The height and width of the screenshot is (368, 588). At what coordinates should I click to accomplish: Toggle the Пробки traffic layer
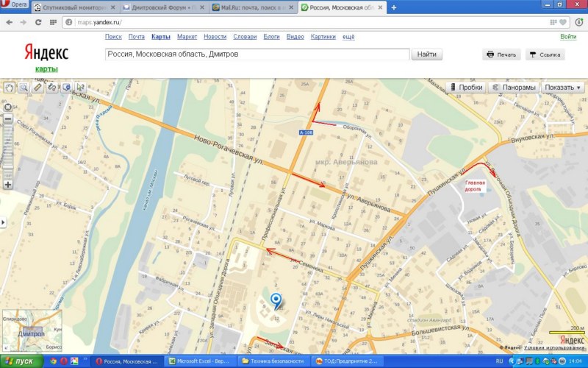(x=466, y=87)
